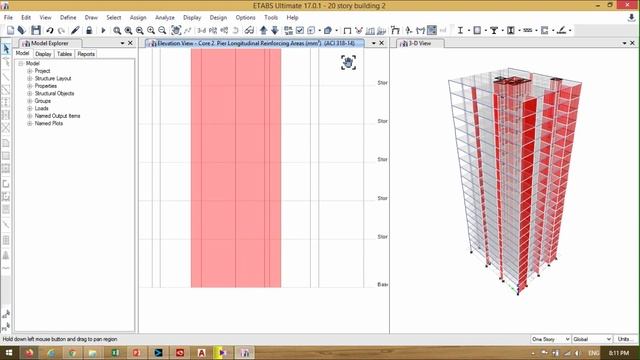Move up in list arrow icon
Image resolution: width=640 pixels, height=360 pixels.
pyautogui.click(x=264, y=30)
